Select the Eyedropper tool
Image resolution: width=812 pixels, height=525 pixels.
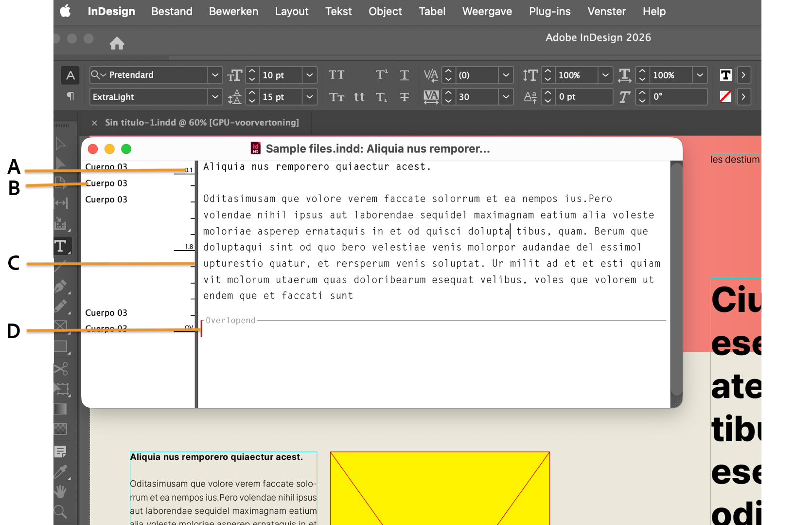61,471
